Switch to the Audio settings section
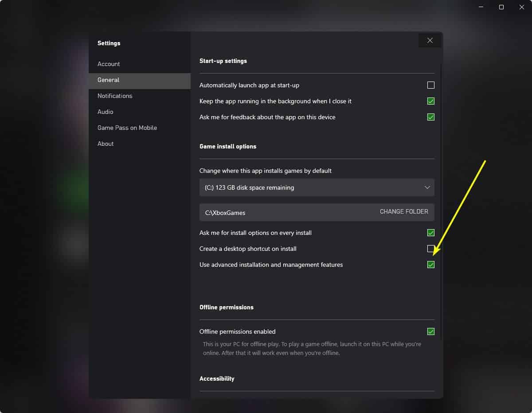Viewport: 532px width, 413px height. 140,112
